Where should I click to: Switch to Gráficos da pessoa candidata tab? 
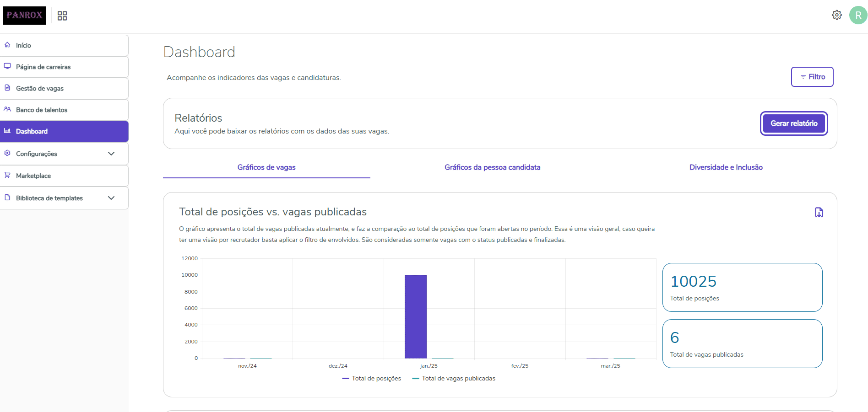(x=492, y=167)
